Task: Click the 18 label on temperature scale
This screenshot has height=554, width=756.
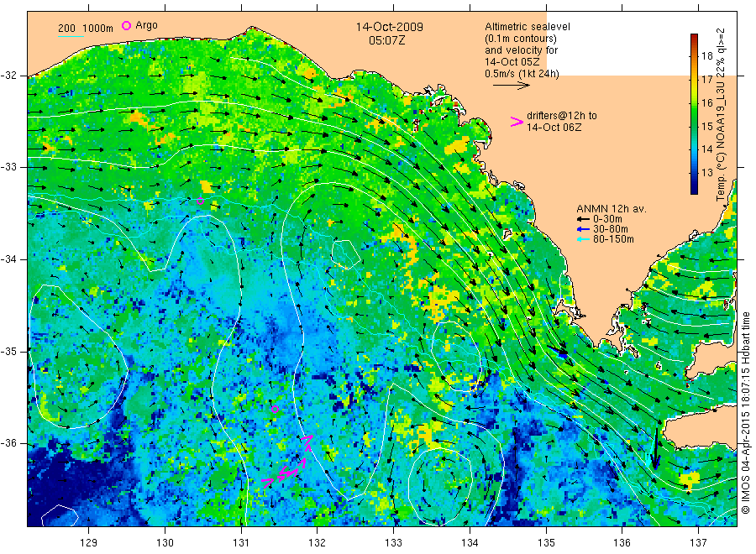Action: [x=706, y=56]
